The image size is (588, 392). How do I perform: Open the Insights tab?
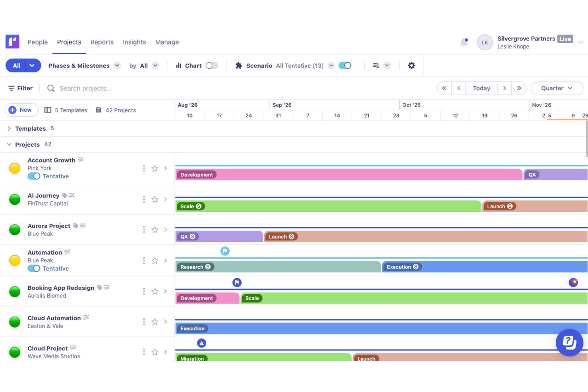[134, 42]
